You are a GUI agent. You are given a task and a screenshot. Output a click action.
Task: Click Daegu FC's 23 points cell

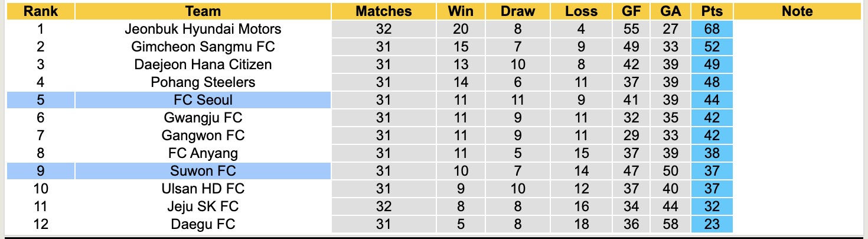713,224
